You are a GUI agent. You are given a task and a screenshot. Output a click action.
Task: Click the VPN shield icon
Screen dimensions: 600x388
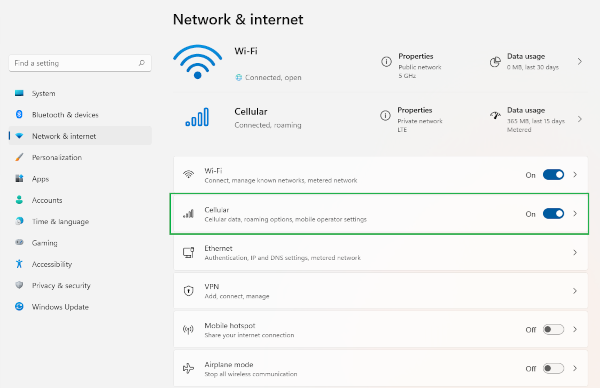coord(188,291)
